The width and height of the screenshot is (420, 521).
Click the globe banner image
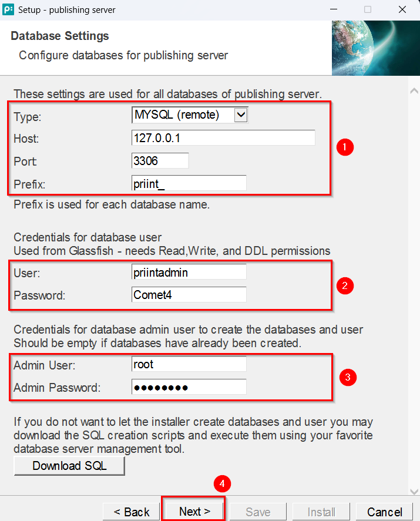[375, 48]
